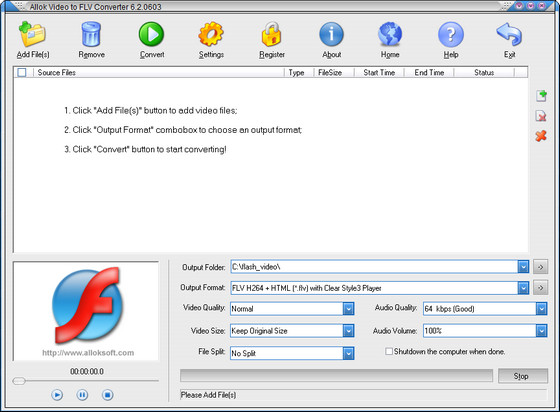Enable Shutdown the computer when done
Screen dimensions: 560x412
click(x=389, y=351)
